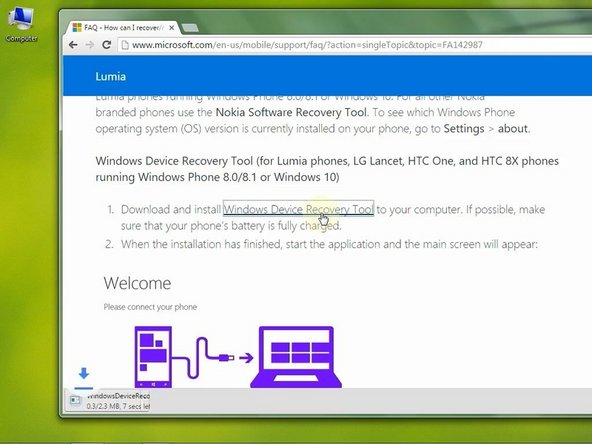Click the browser forward arrow

coord(90,45)
